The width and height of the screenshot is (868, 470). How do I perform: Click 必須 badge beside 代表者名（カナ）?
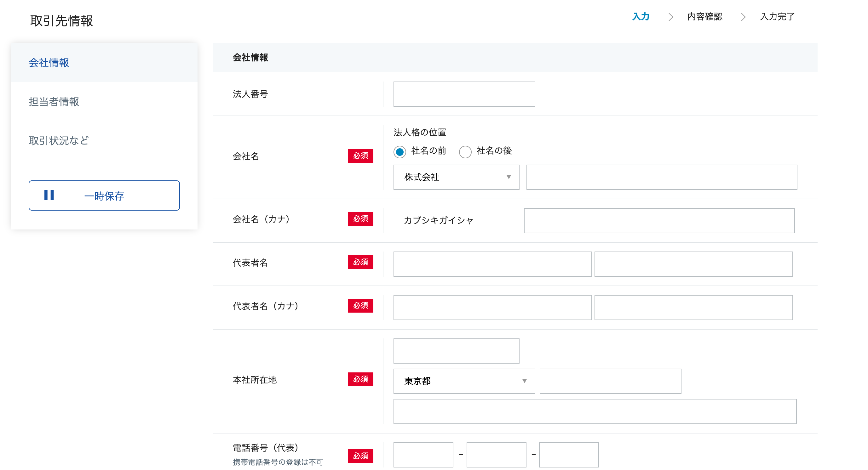[x=360, y=305]
